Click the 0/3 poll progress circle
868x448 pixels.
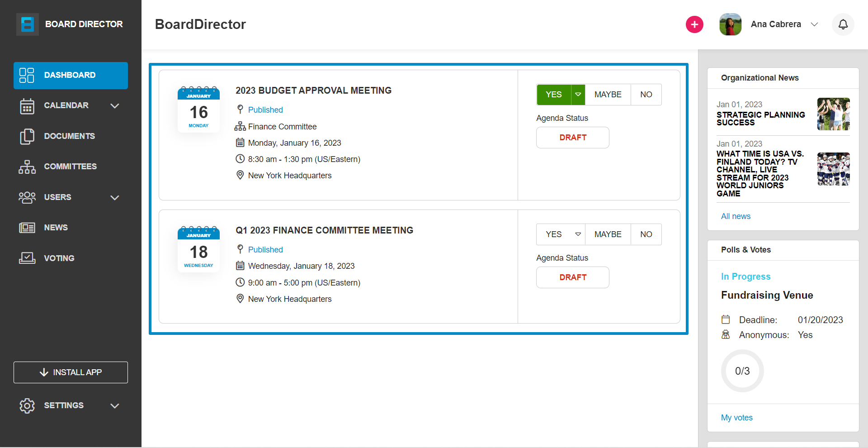click(742, 371)
